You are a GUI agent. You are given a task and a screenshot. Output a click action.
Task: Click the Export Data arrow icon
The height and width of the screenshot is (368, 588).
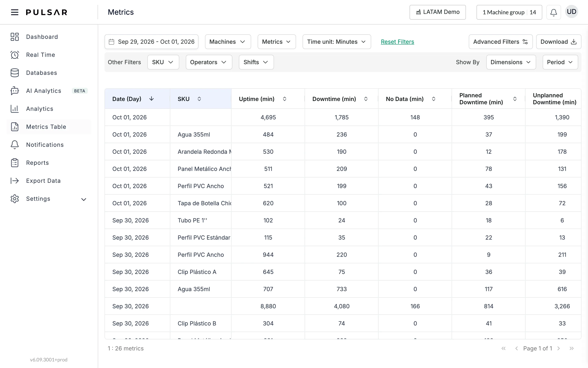pos(14,181)
